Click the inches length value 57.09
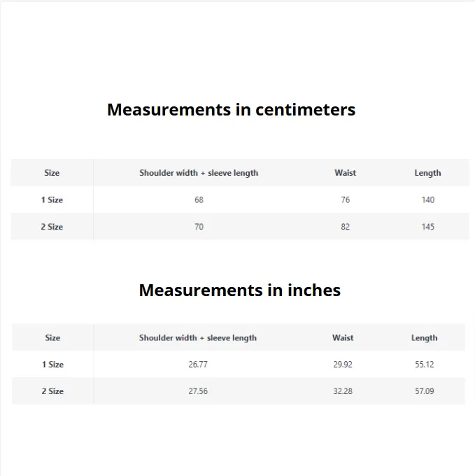This screenshot has width=475, height=476. 425,391
